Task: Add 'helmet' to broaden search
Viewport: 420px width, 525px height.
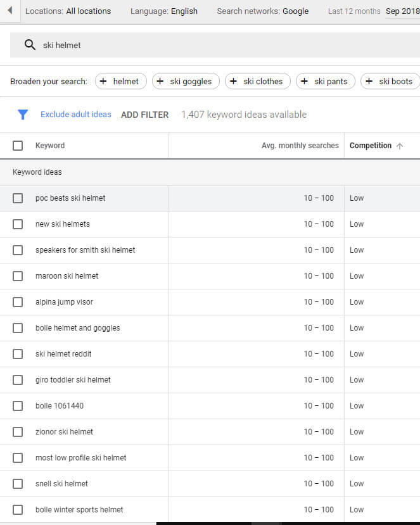Action: pos(120,81)
